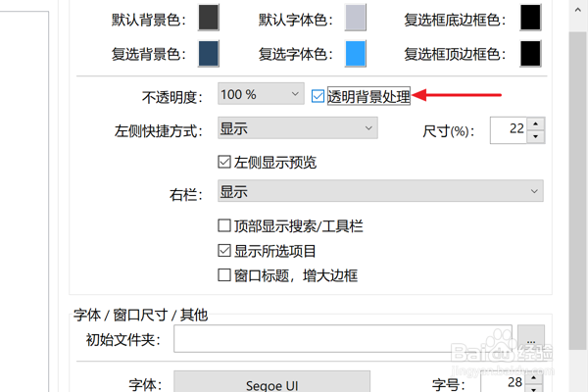Change the 复选背景色 navy swatch

209,54
